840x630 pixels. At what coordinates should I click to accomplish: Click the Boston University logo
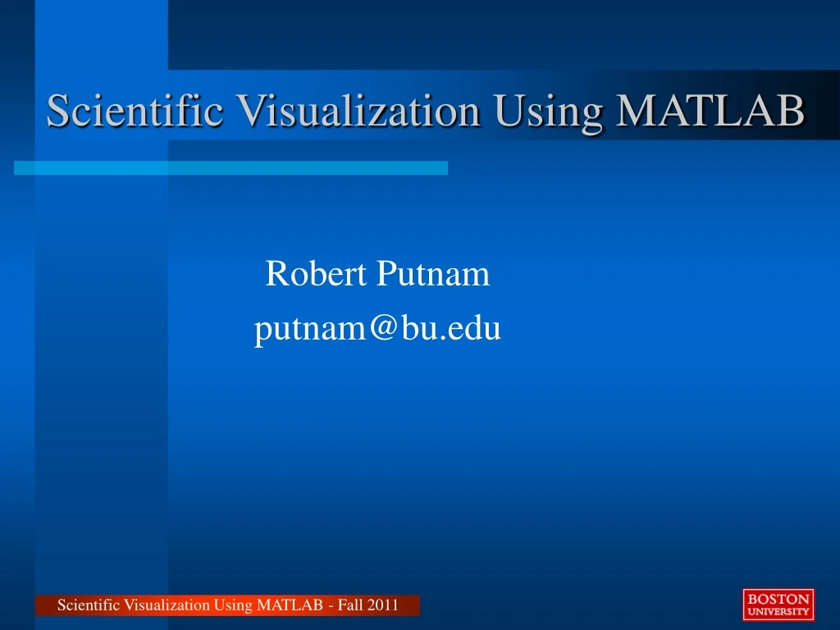(x=778, y=605)
